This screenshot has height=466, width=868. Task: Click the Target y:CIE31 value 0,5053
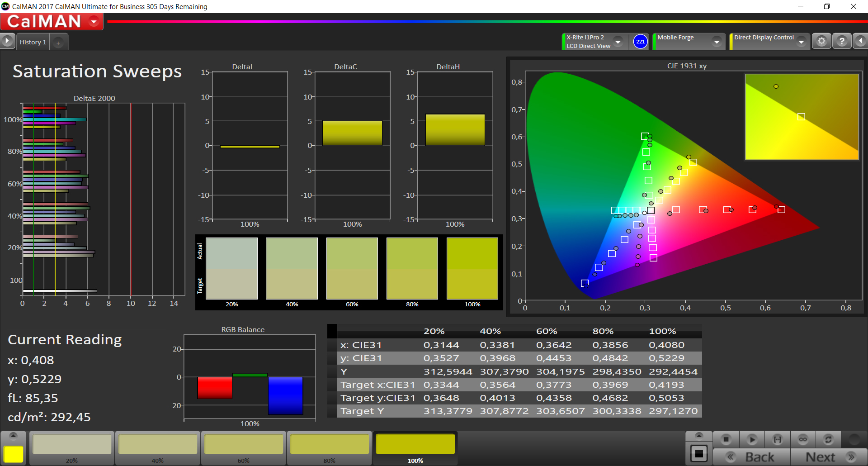coord(666,398)
